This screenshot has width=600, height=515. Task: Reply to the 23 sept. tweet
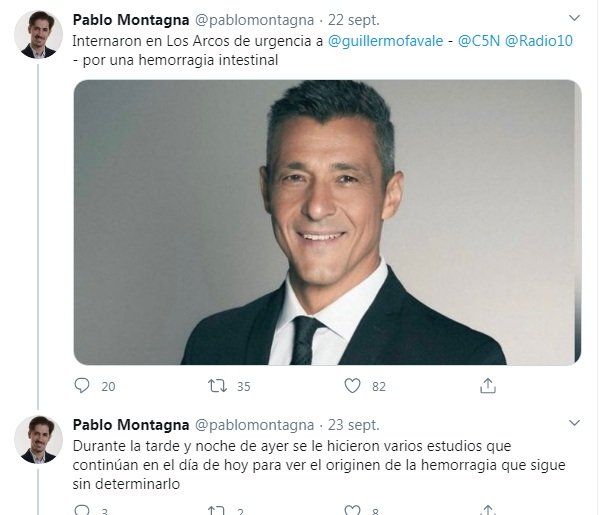[x=82, y=510]
